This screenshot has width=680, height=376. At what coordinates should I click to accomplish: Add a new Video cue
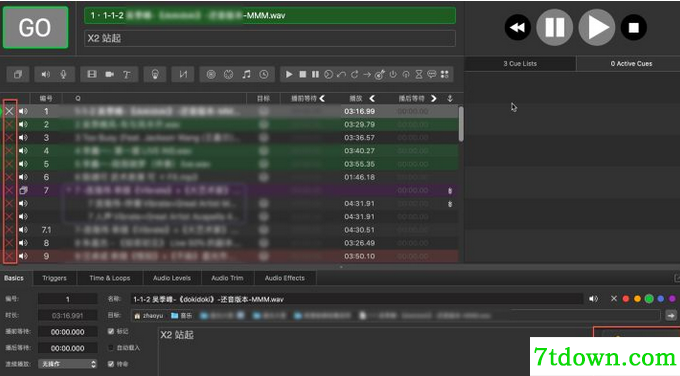[92, 75]
